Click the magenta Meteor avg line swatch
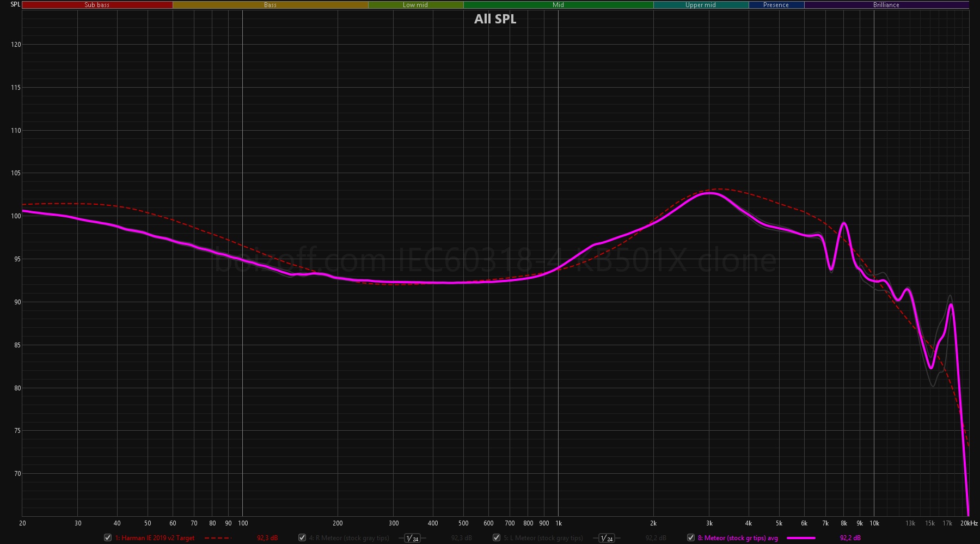The height and width of the screenshot is (544, 980). (801, 538)
